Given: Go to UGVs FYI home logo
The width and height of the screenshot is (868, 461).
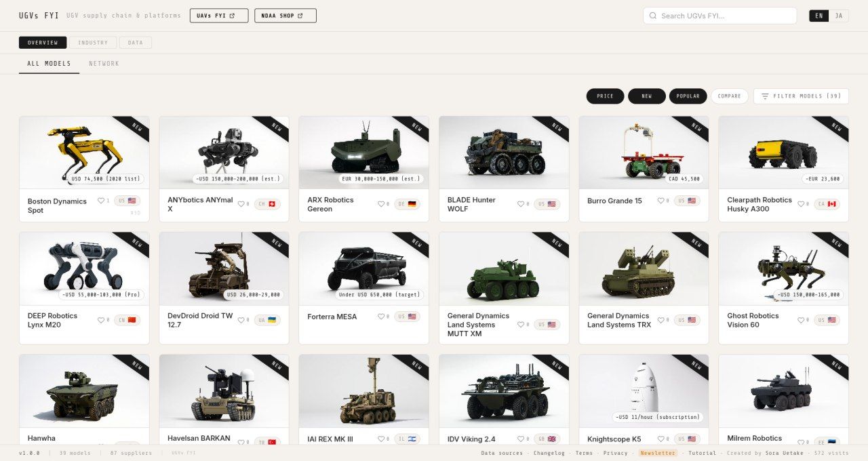Looking at the screenshot, I should click(x=39, y=16).
